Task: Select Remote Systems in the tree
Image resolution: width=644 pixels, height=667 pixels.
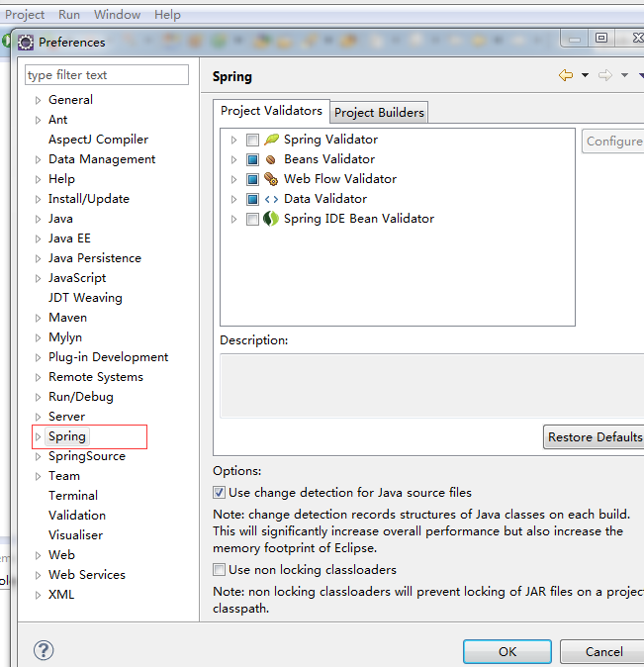Action: pyautogui.click(x=96, y=377)
